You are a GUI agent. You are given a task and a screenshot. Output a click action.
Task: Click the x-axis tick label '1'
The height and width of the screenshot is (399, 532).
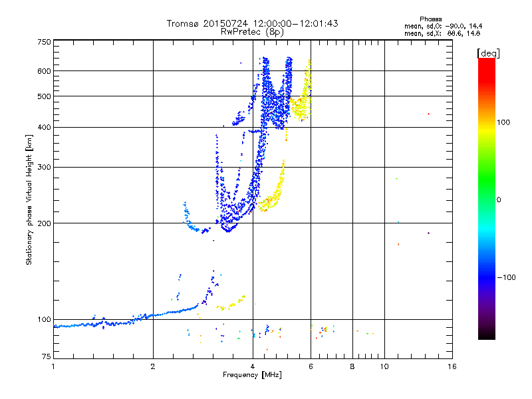point(53,366)
